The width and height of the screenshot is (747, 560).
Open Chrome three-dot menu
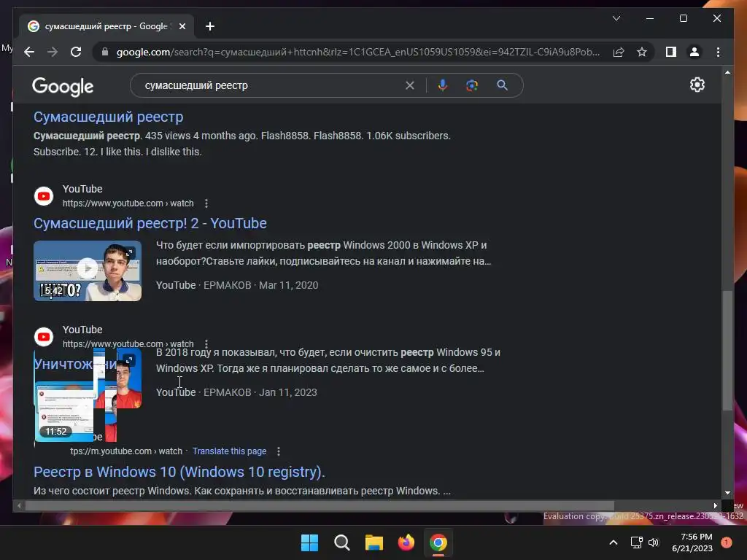pos(718,52)
